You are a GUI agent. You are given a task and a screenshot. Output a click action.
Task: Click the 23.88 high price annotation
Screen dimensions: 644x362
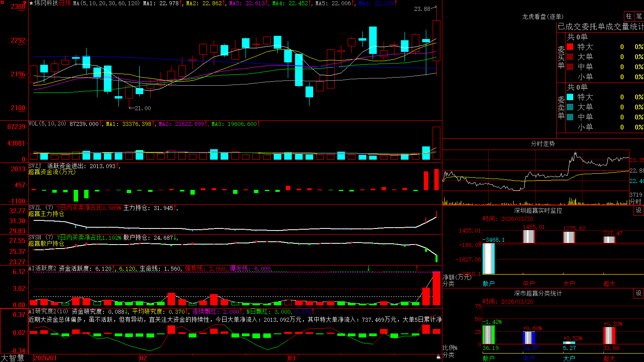point(422,9)
